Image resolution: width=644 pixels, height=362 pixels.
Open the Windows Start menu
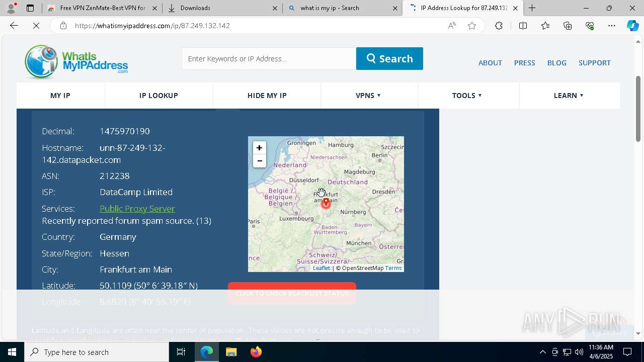(12, 352)
